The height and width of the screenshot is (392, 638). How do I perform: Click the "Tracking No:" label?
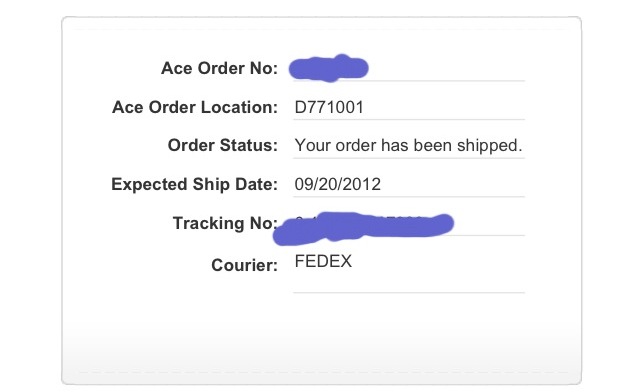(225, 223)
